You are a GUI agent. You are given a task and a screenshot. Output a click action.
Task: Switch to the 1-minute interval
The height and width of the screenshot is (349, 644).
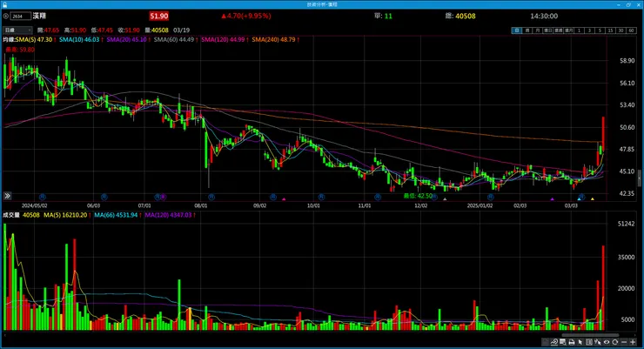[579, 30]
